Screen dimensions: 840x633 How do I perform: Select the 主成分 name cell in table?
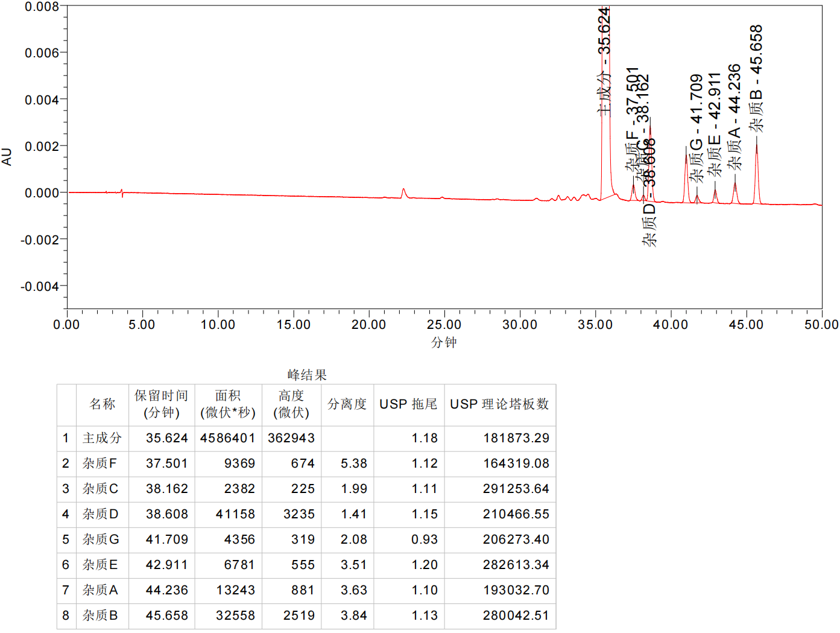102,438
